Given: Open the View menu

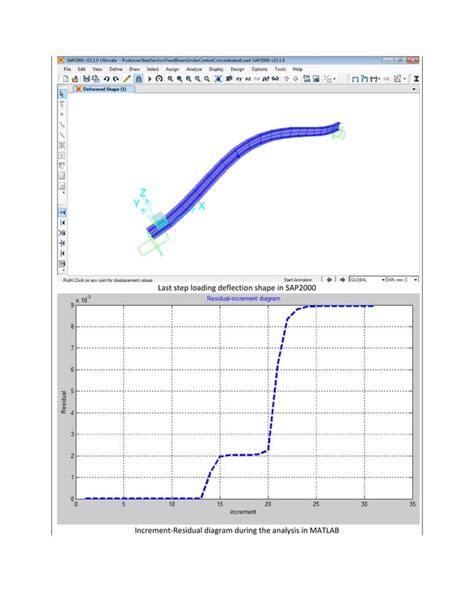Looking at the screenshot, I should coord(97,69).
